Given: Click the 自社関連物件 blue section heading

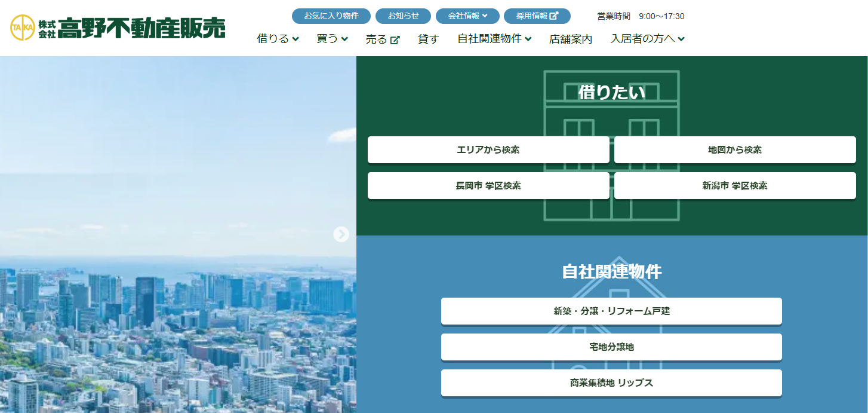Looking at the screenshot, I should click(612, 271).
